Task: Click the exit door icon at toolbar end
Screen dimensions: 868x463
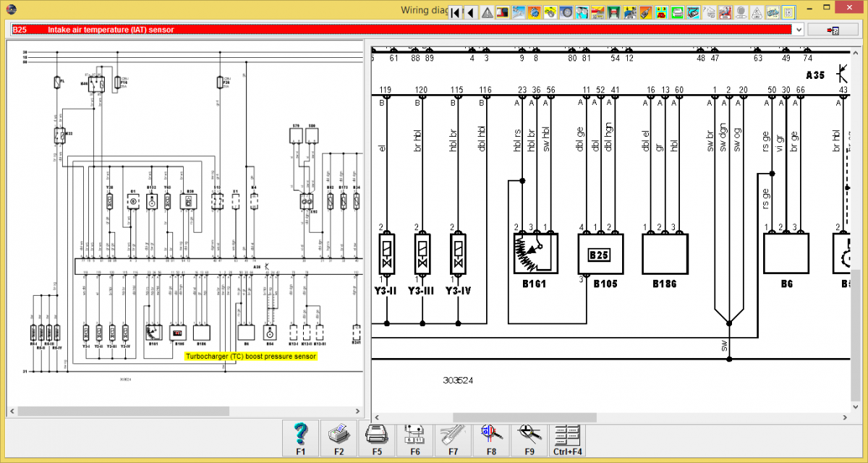Action: (788, 12)
